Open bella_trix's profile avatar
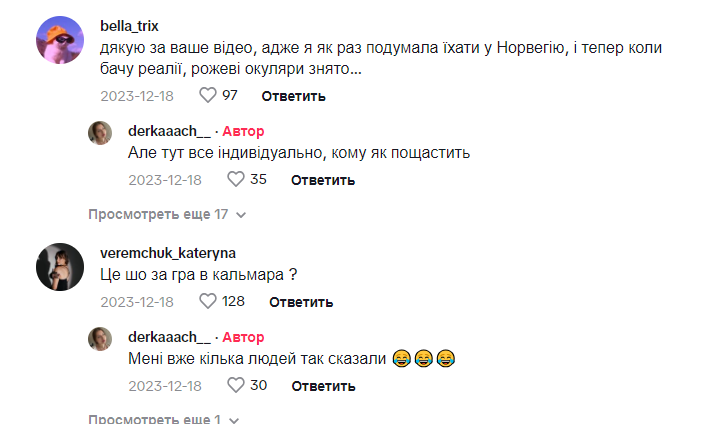 click(60, 40)
